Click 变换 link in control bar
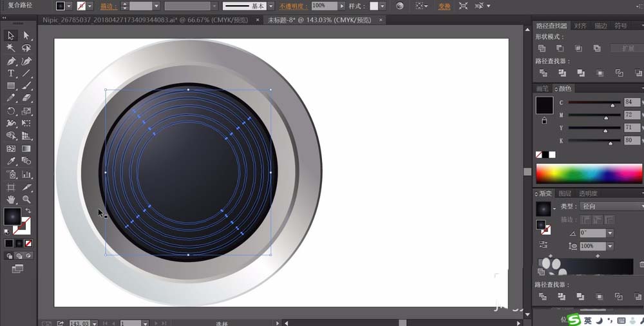Screen dimensions: 644x326 coord(444,6)
